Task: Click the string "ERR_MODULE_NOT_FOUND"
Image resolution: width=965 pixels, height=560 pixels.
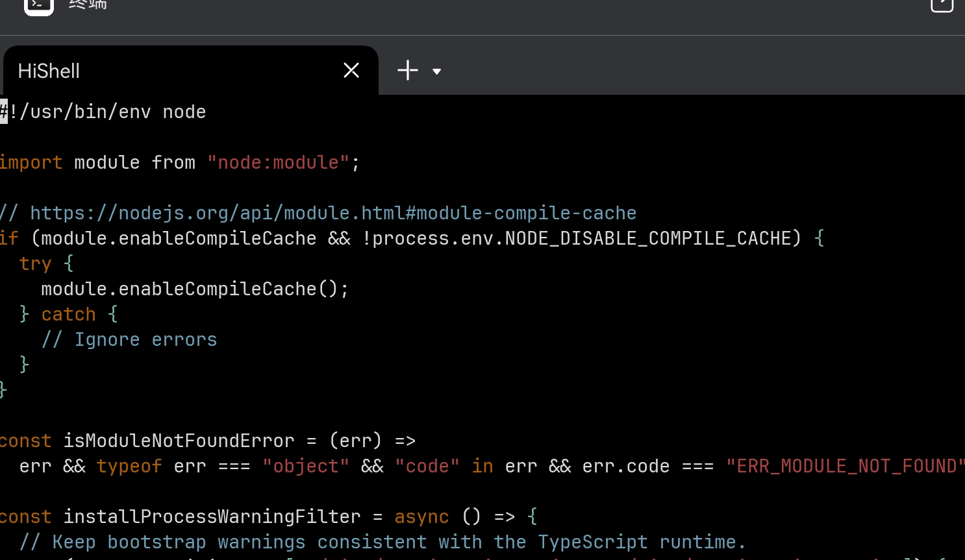Action: (x=845, y=466)
